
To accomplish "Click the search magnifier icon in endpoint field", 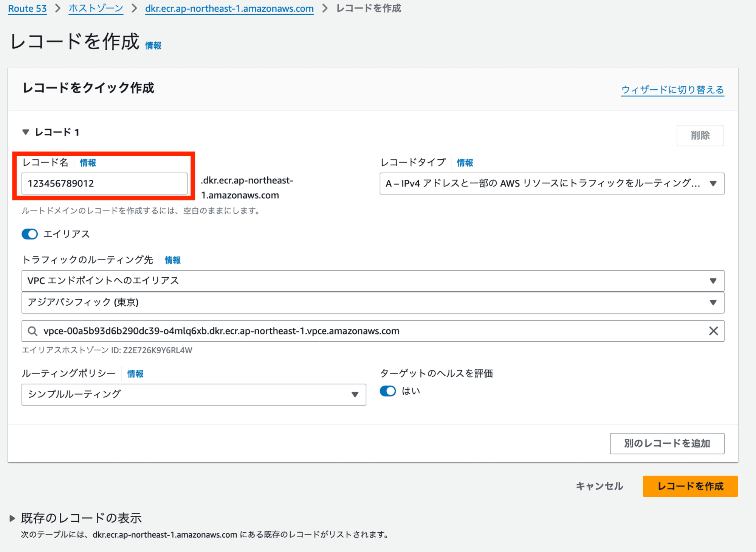I will click(x=33, y=331).
